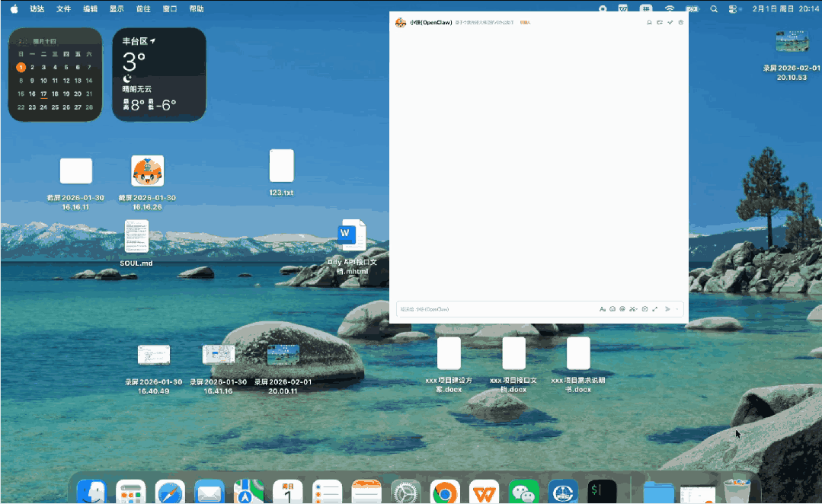The image size is (822, 504).
Task: Open the 帮助 menu
Action: 197,9
